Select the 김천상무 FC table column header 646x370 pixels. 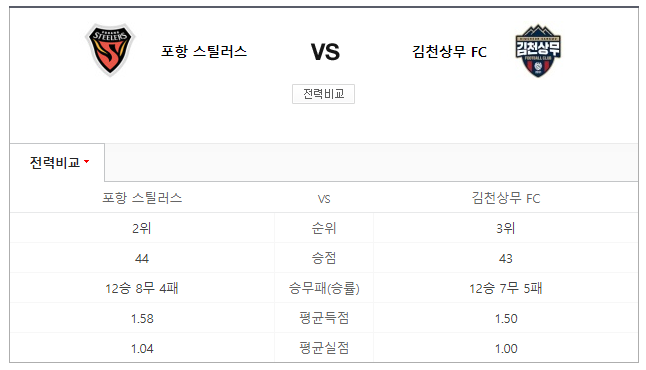point(506,198)
